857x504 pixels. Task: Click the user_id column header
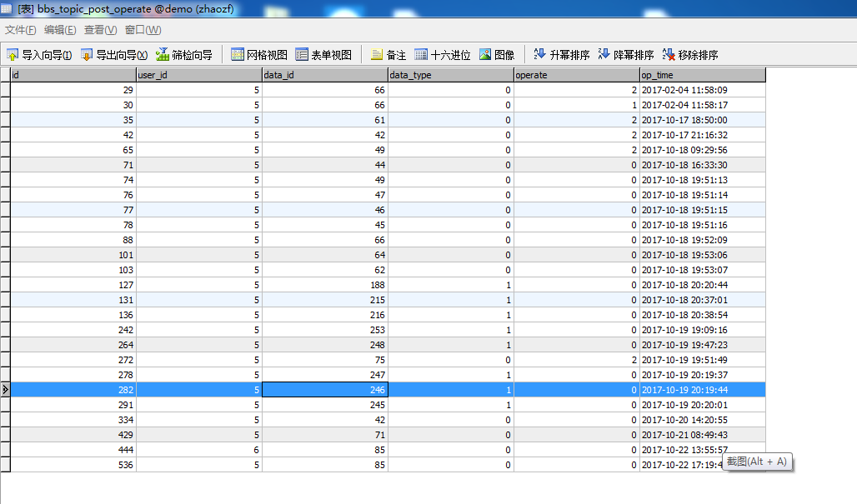[x=198, y=75]
